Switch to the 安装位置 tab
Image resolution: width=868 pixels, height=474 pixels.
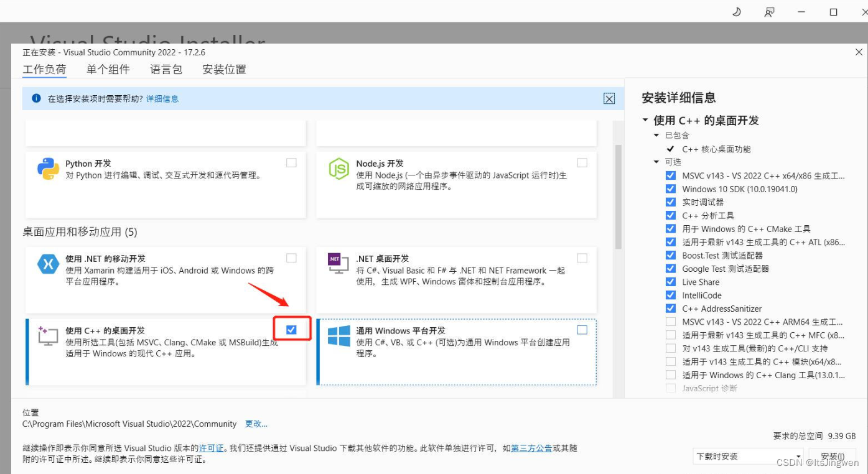(x=224, y=69)
